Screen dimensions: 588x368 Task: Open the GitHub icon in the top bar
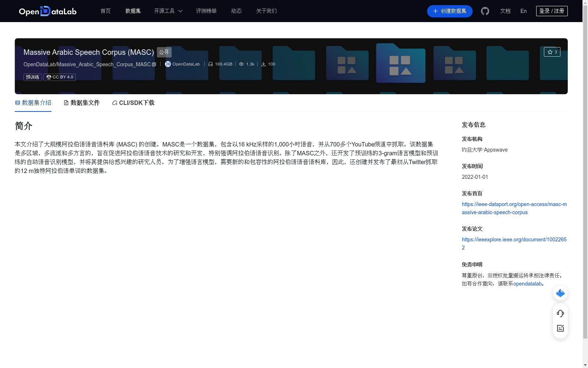485,11
